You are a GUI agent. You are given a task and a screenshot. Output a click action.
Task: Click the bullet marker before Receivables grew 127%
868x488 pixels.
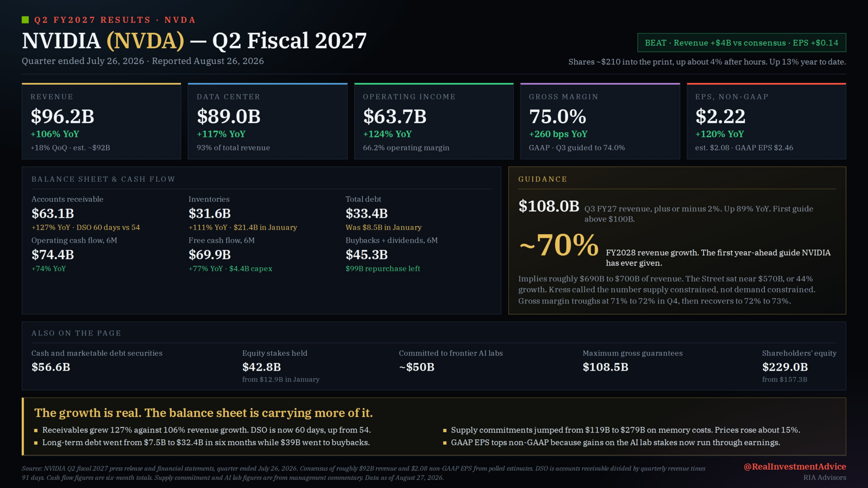[x=36, y=430]
